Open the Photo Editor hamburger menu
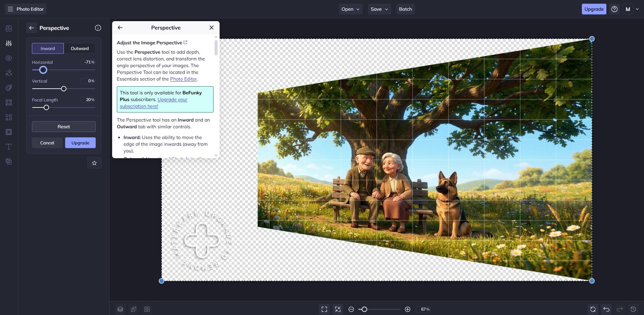Viewport: 644px width, 315px height. 10,9
